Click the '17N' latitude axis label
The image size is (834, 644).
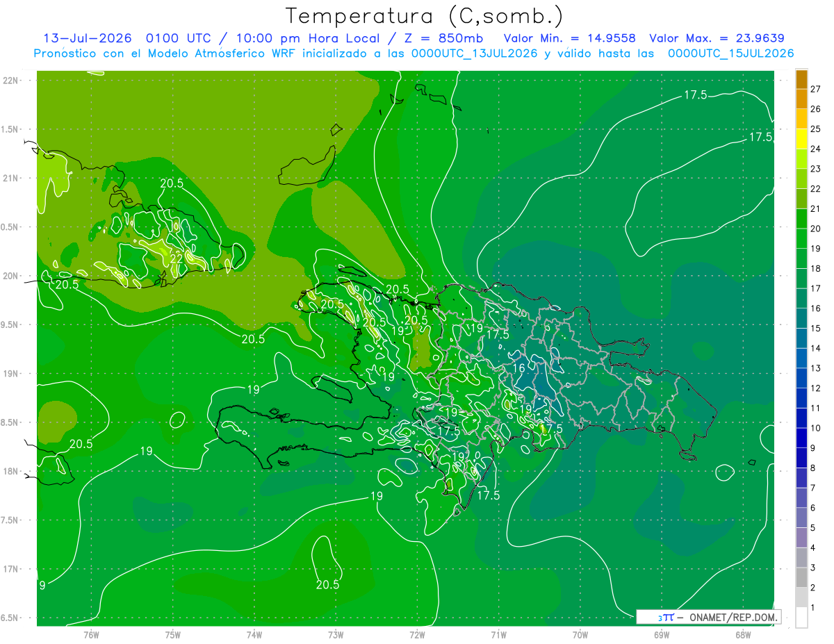11,569
